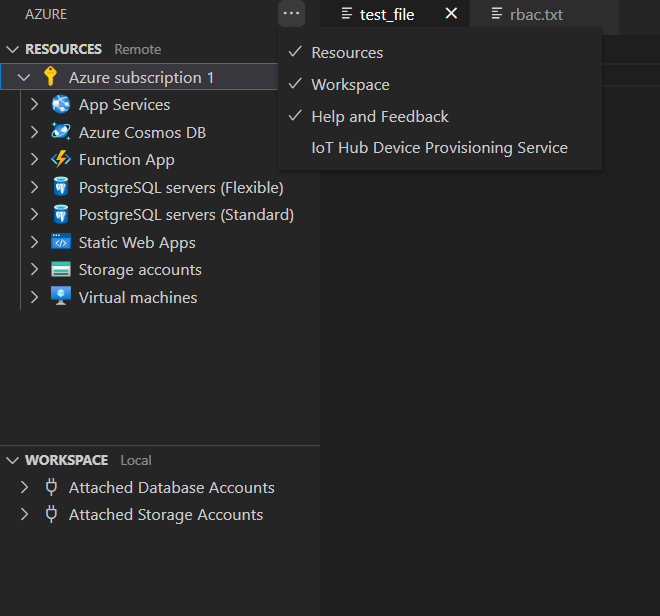Viewport: 660px width, 616px height.
Task: Expand the PostgreSQL servers (Flexible) node
Action: click(x=35, y=187)
